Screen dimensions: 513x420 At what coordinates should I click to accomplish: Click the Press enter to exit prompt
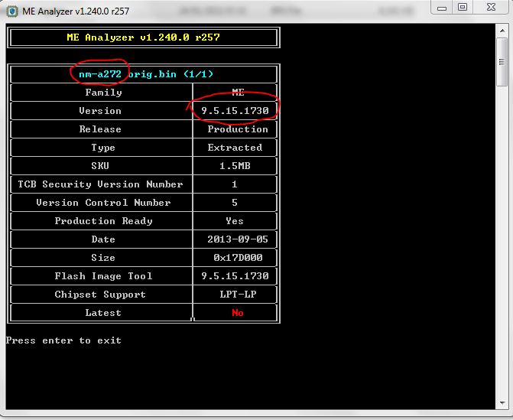tap(63, 340)
